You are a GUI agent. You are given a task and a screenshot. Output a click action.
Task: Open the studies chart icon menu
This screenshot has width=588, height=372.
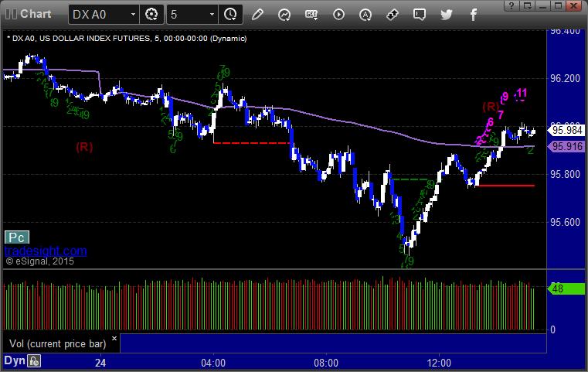click(x=284, y=15)
